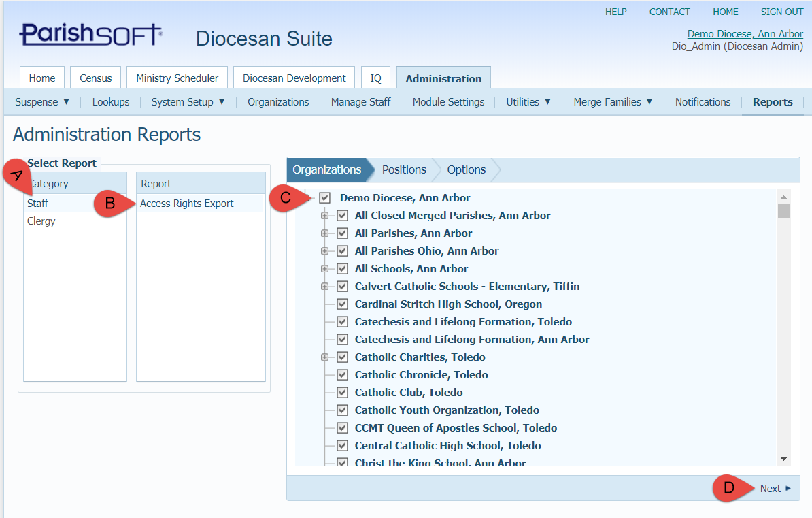This screenshot has height=518, width=812.
Task: Open the Utilities dropdown menu
Action: pos(528,102)
